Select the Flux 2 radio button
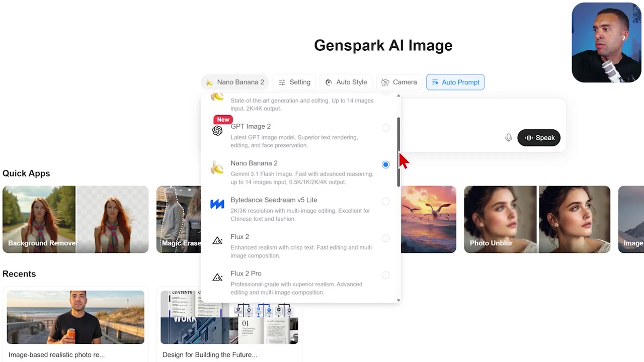Image resolution: width=644 pixels, height=362 pixels. tap(385, 238)
